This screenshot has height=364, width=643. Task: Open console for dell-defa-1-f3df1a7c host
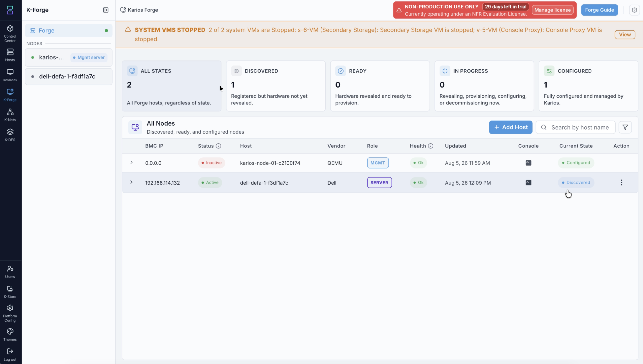pyautogui.click(x=528, y=182)
